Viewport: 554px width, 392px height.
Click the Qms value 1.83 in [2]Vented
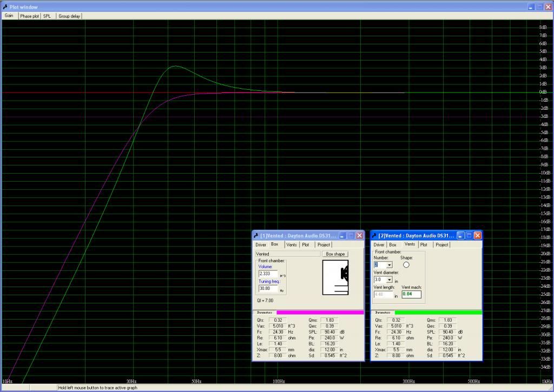(447, 320)
